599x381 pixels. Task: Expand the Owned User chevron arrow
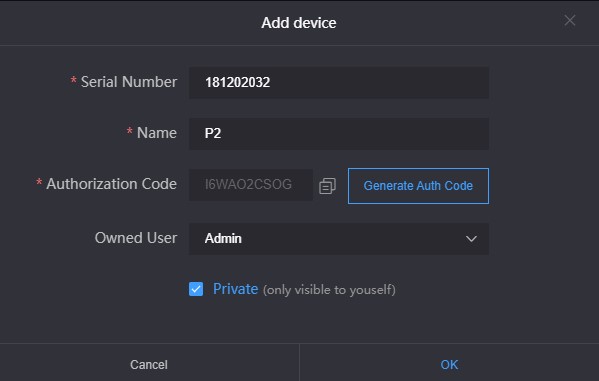(471, 239)
